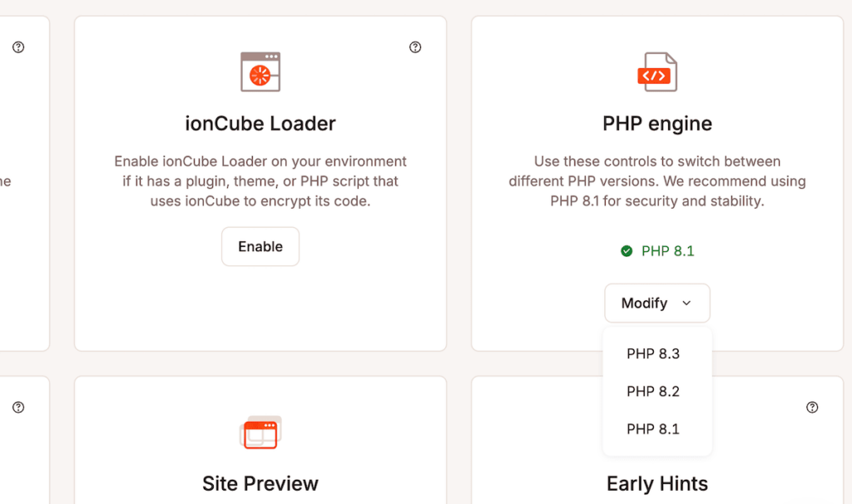Image resolution: width=852 pixels, height=504 pixels.
Task: Click the ionCube Loader card title
Action: pos(260,123)
